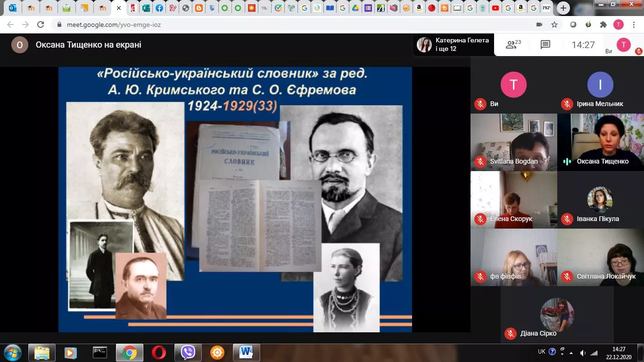Open the bookmark star in the address bar
The image size is (644, 362).
click(555, 25)
